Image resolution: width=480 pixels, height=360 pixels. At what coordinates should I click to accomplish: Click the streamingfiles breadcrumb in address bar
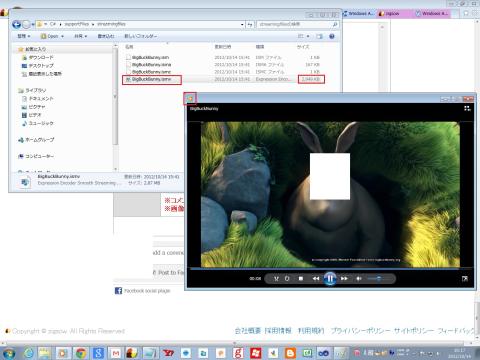111,24
